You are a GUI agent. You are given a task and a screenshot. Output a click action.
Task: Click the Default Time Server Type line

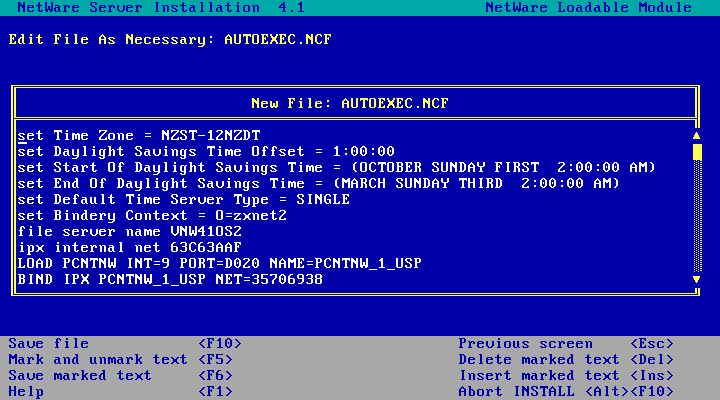pyautogui.click(x=184, y=199)
